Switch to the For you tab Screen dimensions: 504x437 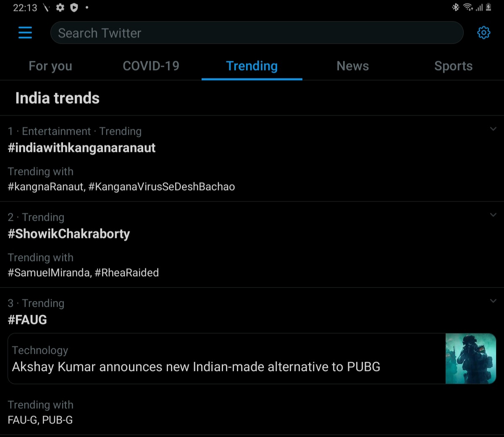(50, 66)
